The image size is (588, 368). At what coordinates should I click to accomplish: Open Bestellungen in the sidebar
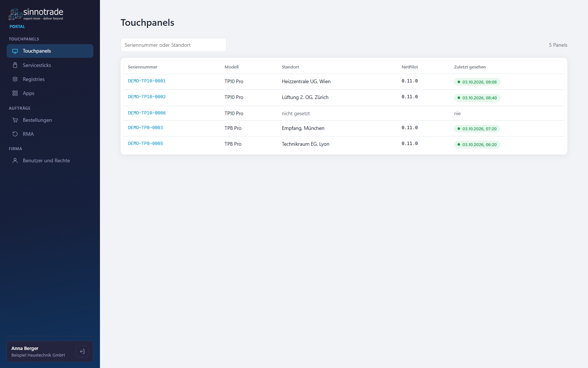(x=50, y=120)
